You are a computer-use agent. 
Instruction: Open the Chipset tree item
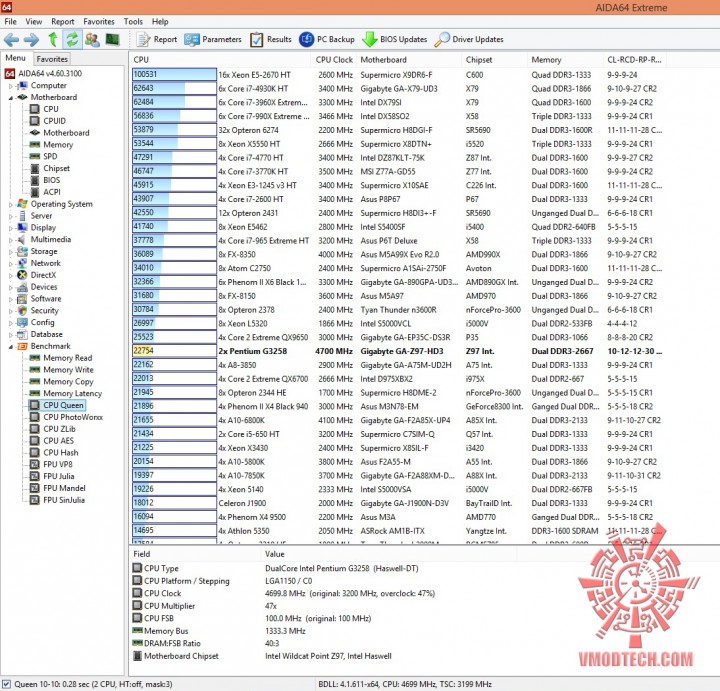[50, 168]
